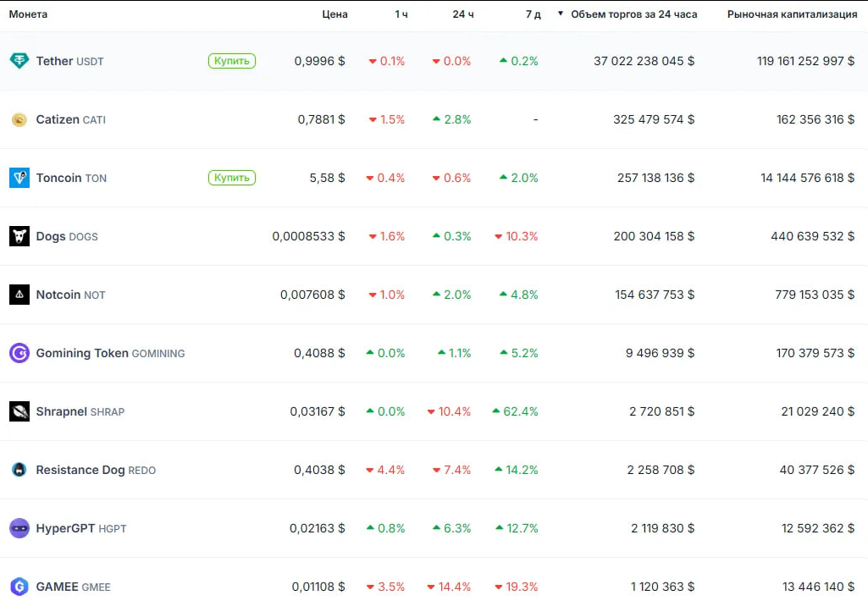Click HyperGPT market cap 12 592 362 $

pyautogui.click(x=818, y=528)
